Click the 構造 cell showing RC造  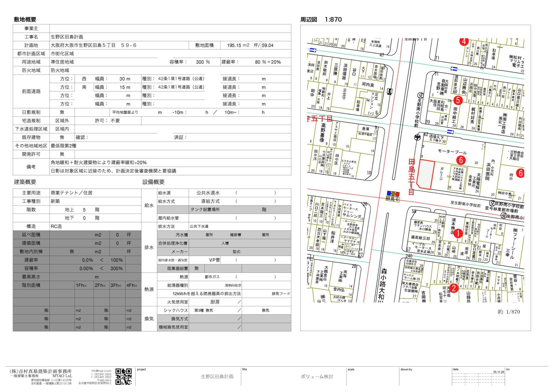pos(56,227)
